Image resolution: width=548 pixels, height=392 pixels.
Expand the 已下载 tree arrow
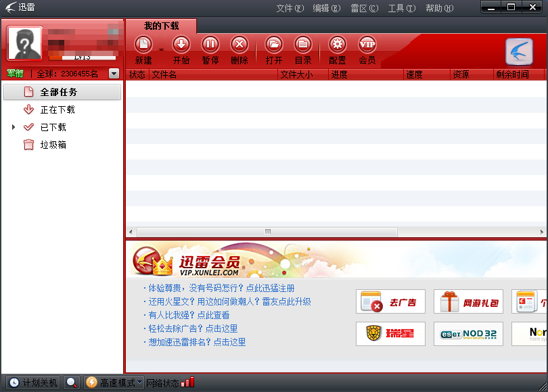coord(14,127)
